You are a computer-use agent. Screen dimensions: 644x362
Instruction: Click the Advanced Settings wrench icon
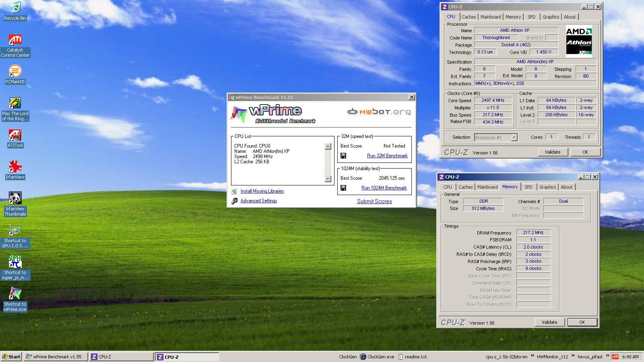(x=234, y=201)
